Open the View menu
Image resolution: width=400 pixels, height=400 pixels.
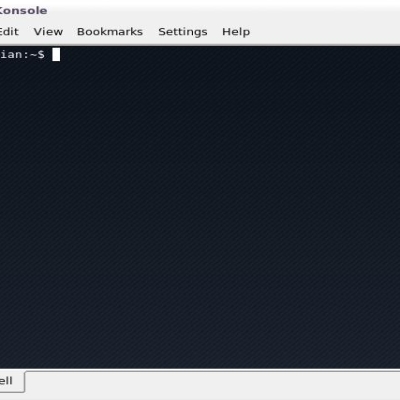tap(48, 32)
